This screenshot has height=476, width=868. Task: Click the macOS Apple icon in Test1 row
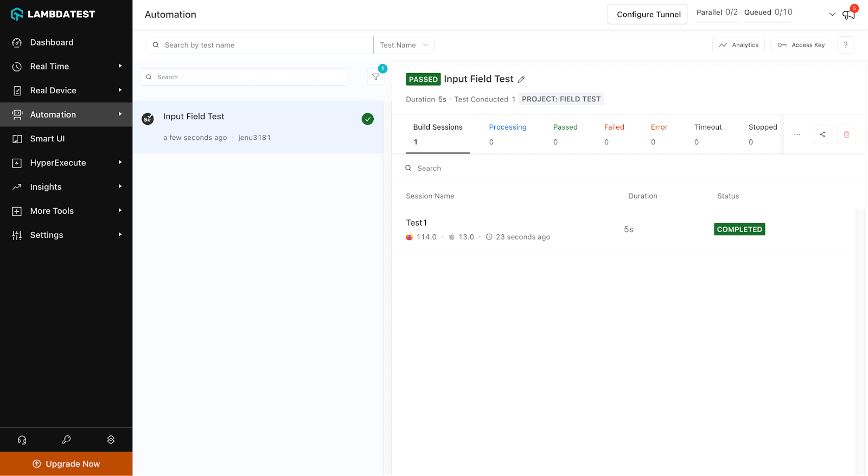point(451,237)
